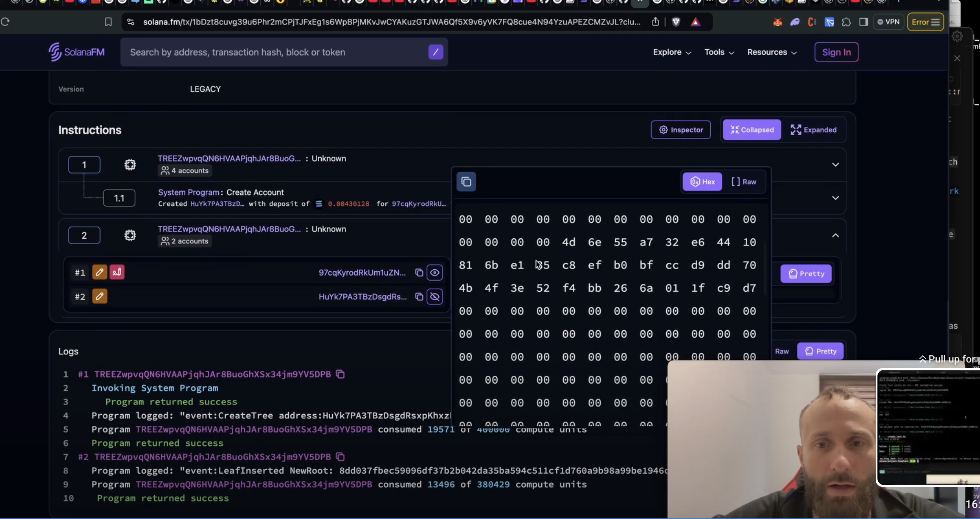Click the slash shortcut icon in search

[435, 52]
